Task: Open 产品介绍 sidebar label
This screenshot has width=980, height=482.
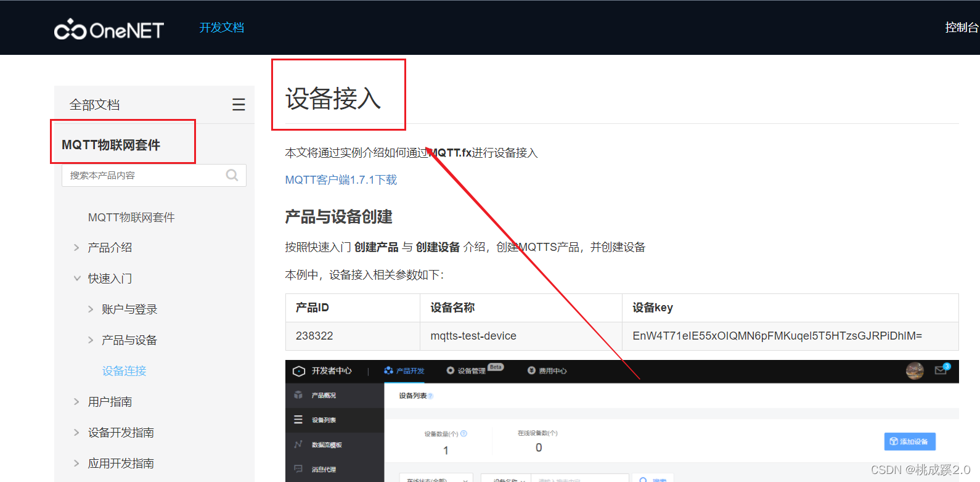Action: [110, 248]
